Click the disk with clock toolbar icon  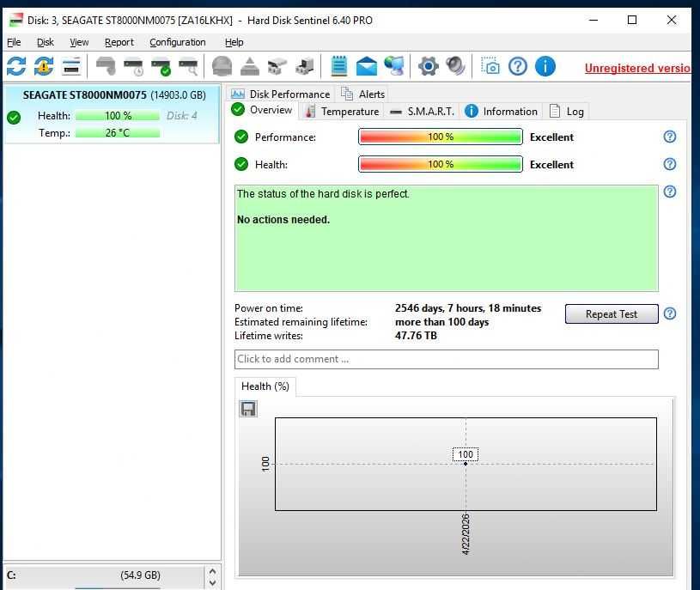click(x=133, y=66)
